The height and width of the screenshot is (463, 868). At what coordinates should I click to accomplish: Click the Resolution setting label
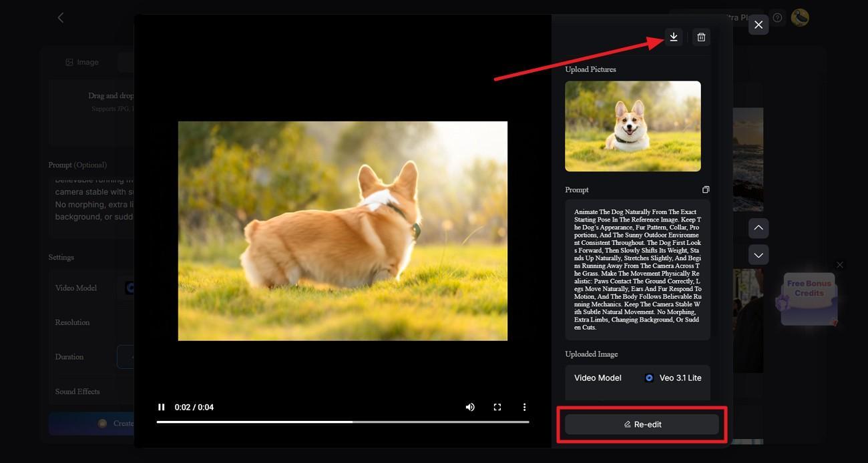click(72, 322)
